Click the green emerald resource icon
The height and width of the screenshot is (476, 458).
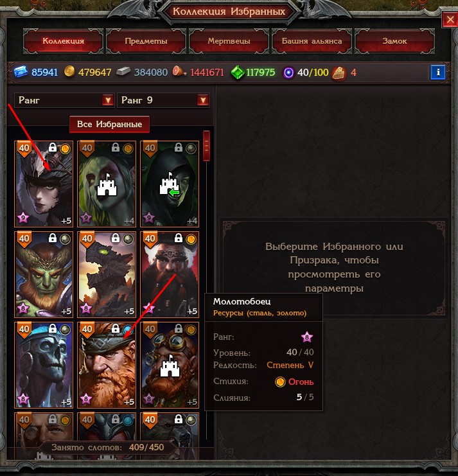(237, 73)
